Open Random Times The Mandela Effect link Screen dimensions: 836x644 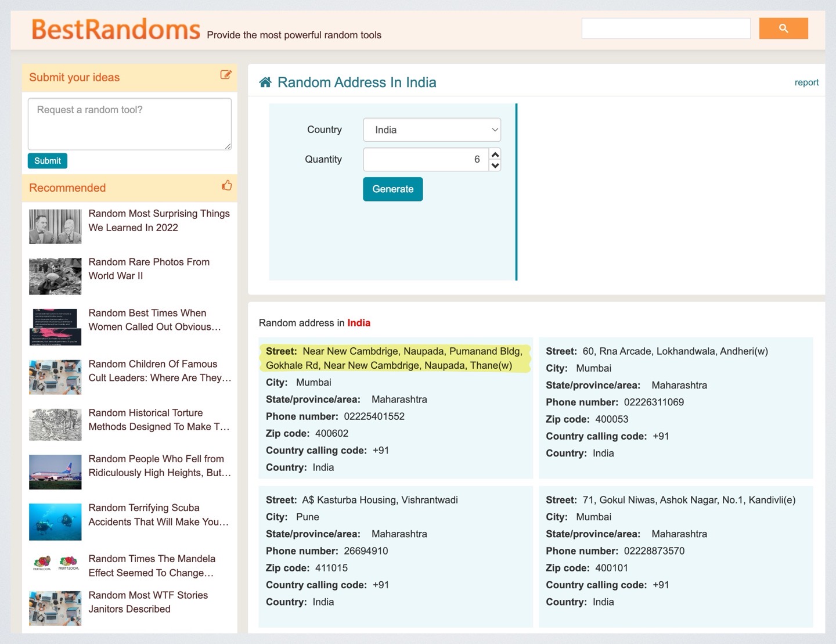[152, 566]
